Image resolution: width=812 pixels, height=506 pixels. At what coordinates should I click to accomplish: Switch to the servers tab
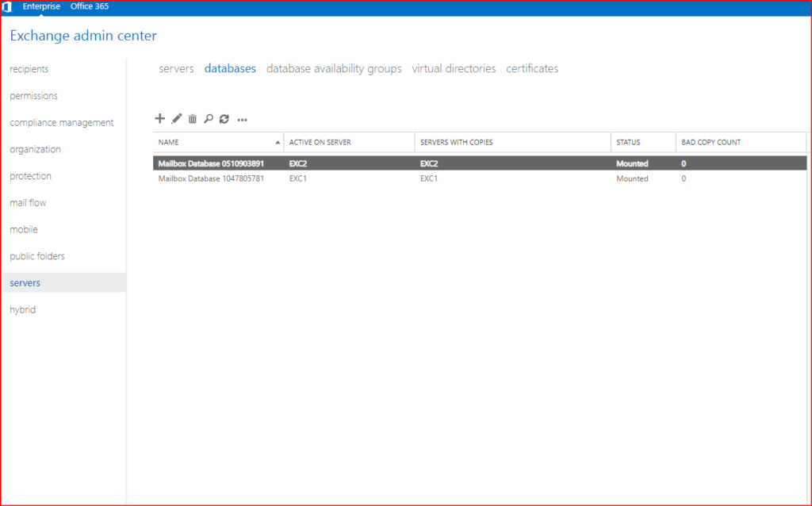pyautogui.click(x=176, y=69)
